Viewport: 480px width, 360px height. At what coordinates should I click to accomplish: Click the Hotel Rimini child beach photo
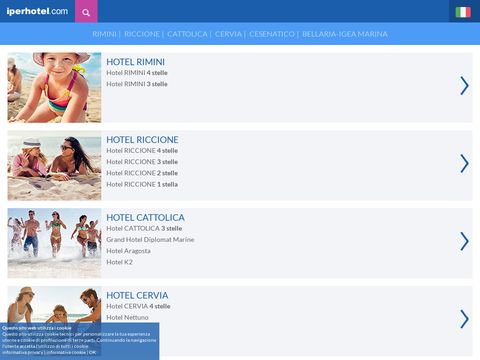point(54,87)
